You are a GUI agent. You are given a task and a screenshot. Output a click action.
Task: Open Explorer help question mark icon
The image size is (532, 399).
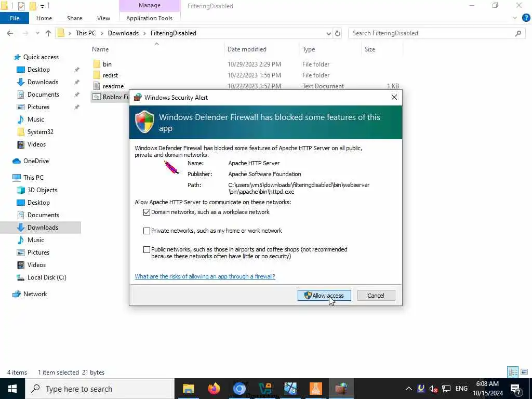pos(526,18)
